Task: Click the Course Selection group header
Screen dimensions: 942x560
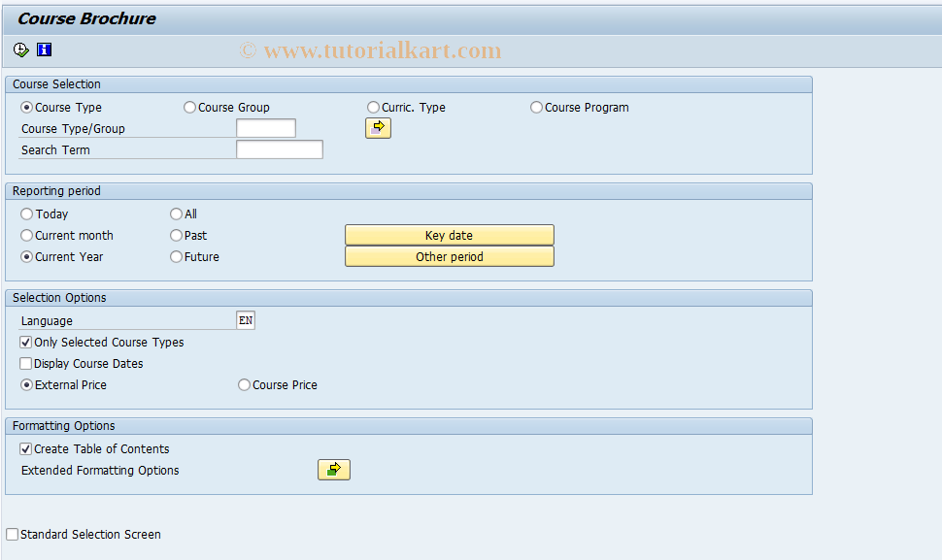Action: (x=409, y=84)
